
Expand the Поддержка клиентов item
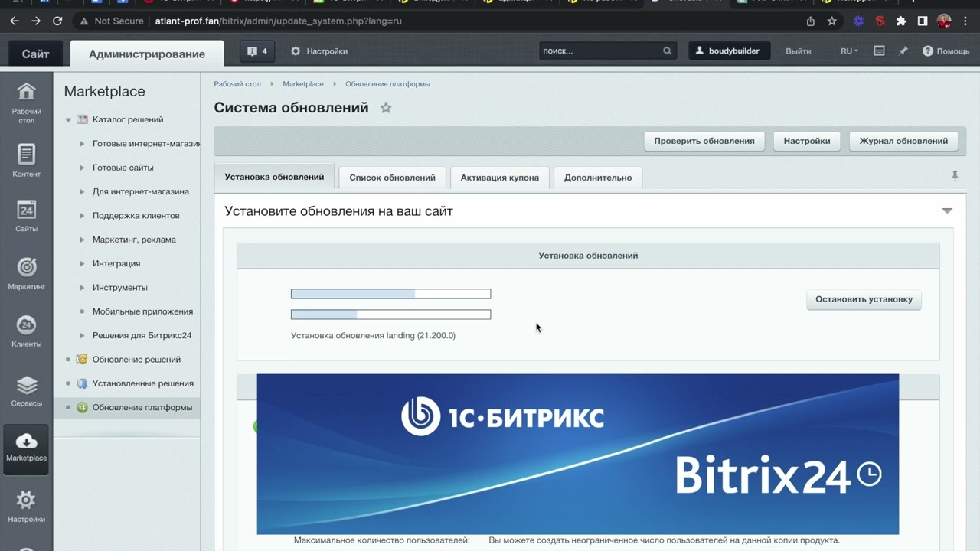83,216
